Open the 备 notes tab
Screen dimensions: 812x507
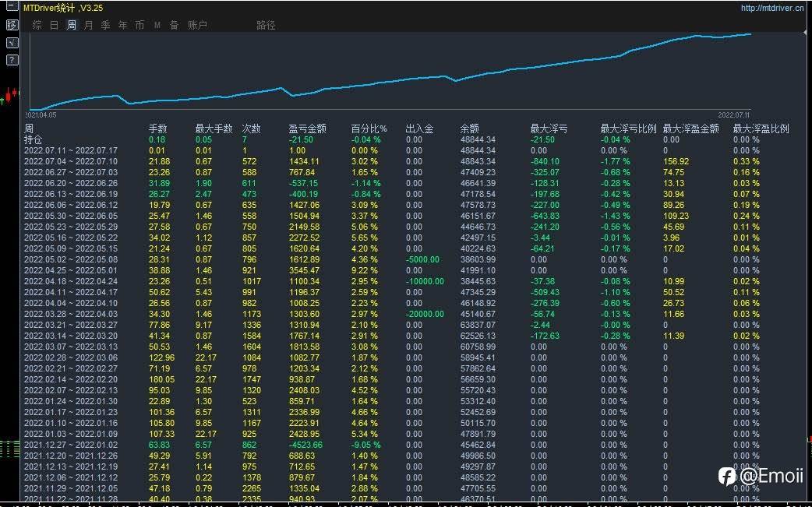(175, 25)
